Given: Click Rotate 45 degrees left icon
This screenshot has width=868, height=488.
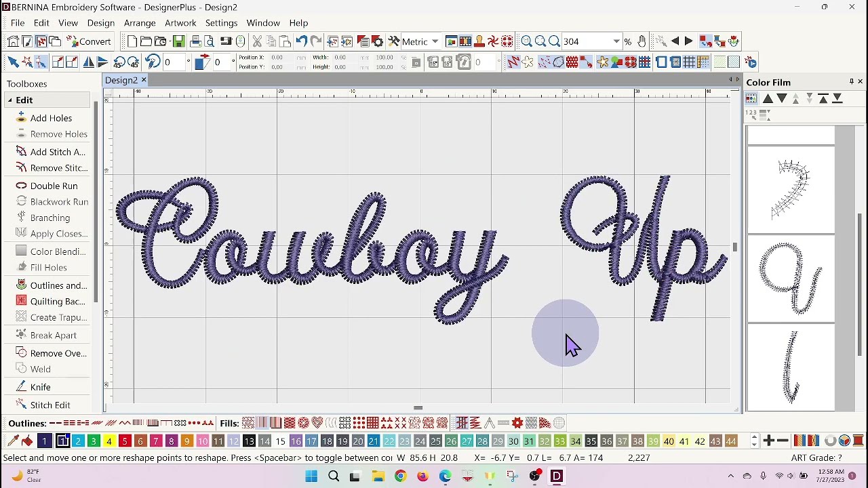Looking at the screenshot, I should 119,62.
